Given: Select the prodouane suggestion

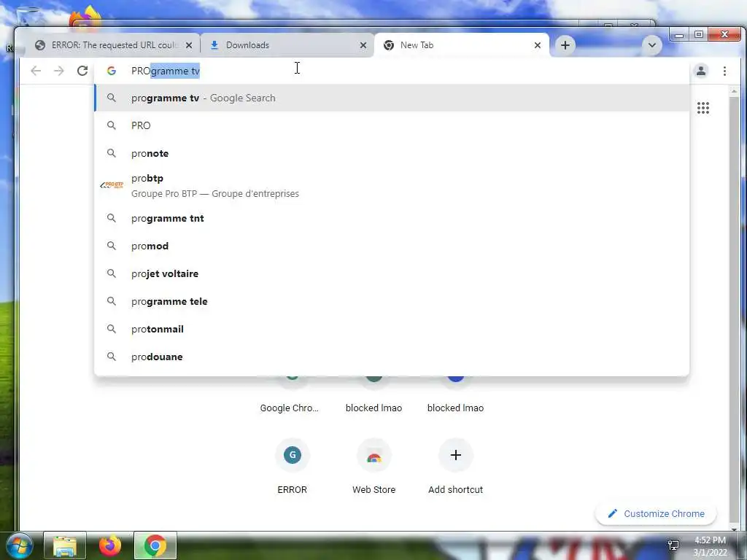Looking at the screenshot, I should 392,357.
